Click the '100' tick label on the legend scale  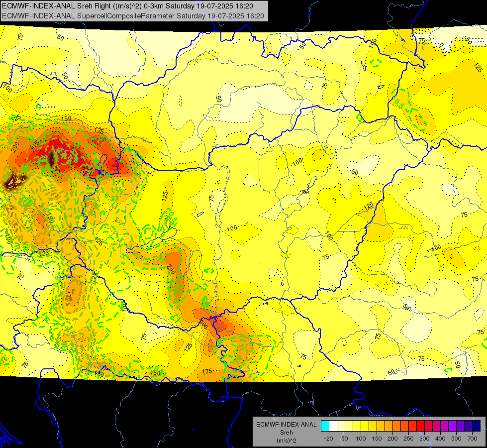(361, 439)
